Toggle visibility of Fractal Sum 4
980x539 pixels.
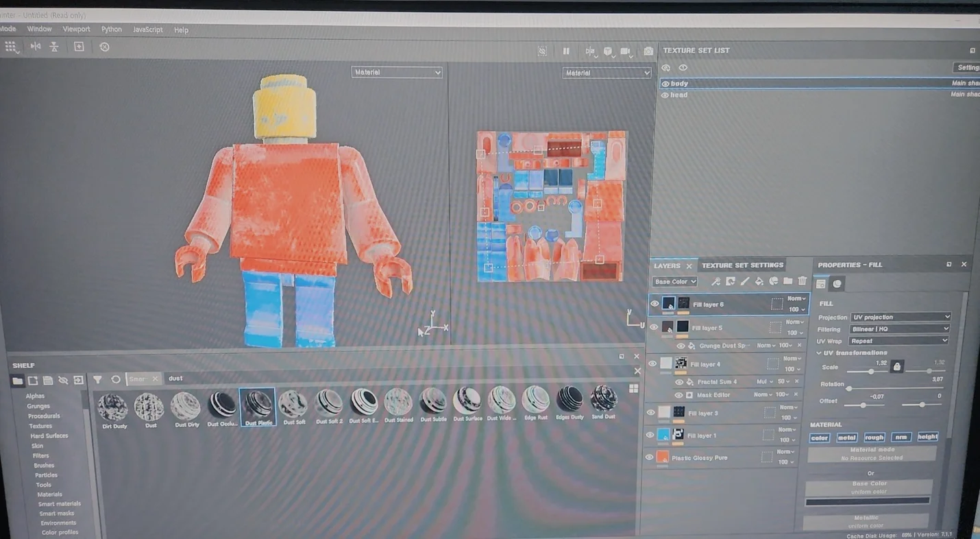pyautogui.click(x=679, y=382)
